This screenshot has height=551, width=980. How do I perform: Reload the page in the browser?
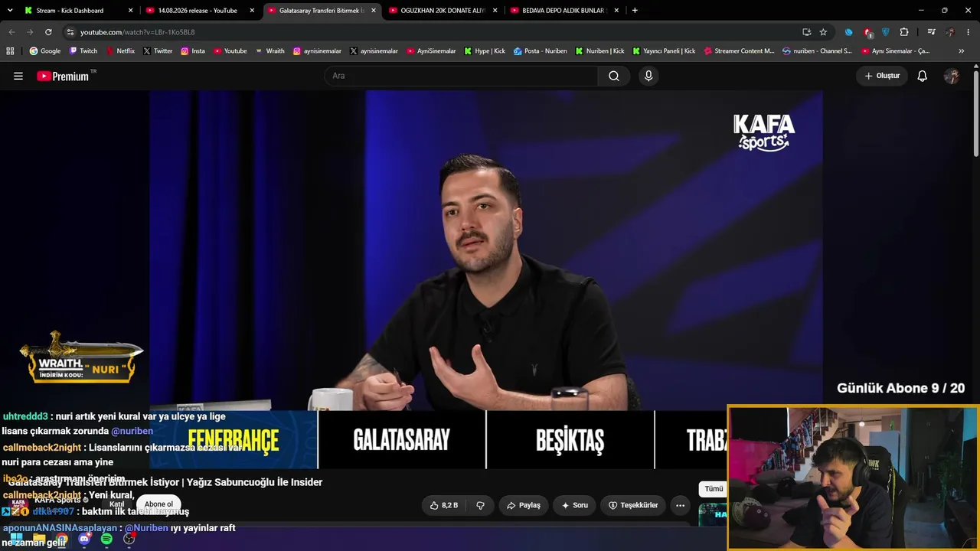click(48, 32)
